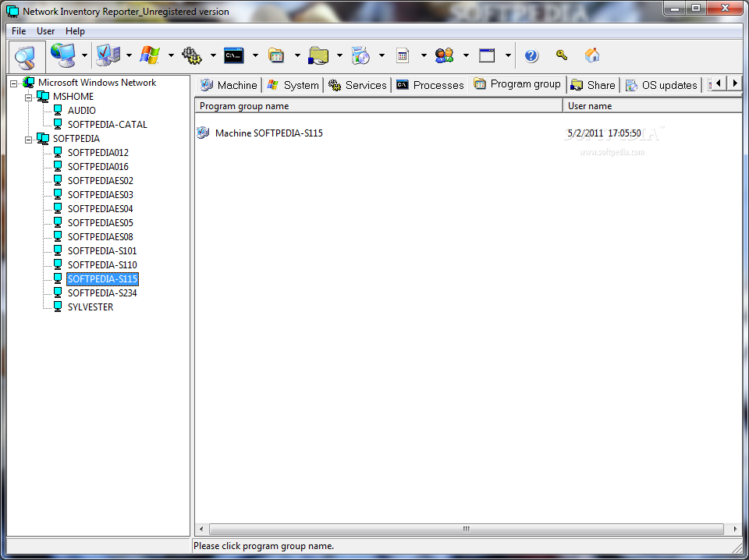Select SOFTPEDIA-S110 in the tree
The height and width of the screenshot is (560, 749).
[102, 265]
